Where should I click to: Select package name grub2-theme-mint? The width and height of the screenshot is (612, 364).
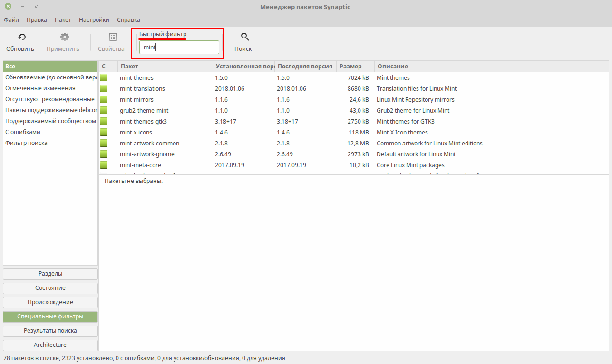click(x=144, y=110)
